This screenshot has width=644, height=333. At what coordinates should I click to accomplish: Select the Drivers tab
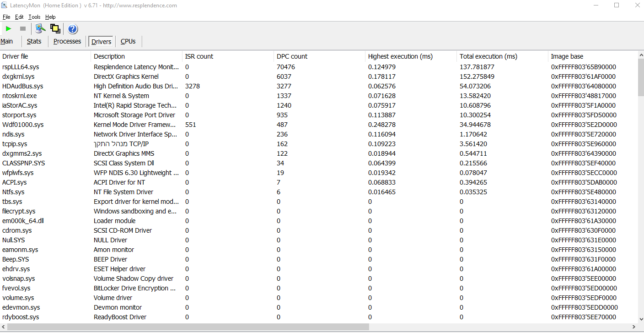pos(101,42)
